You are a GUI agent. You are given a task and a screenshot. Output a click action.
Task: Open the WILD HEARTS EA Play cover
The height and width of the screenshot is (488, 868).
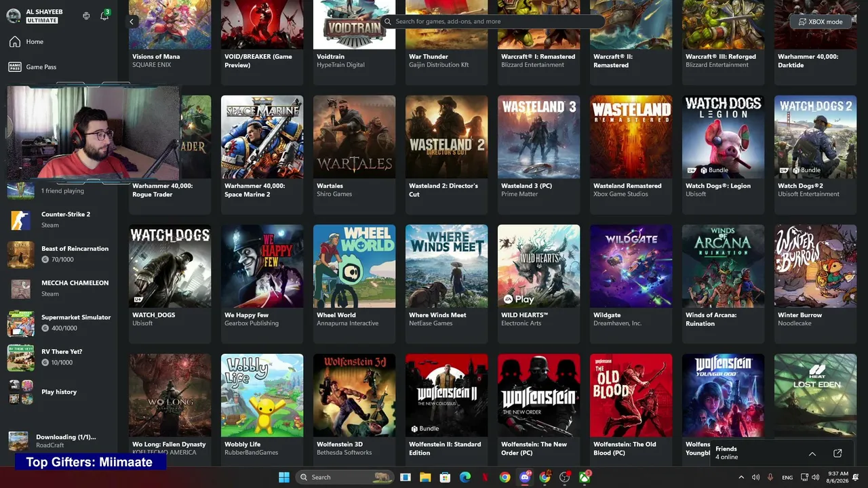click(x=538, y=266)
